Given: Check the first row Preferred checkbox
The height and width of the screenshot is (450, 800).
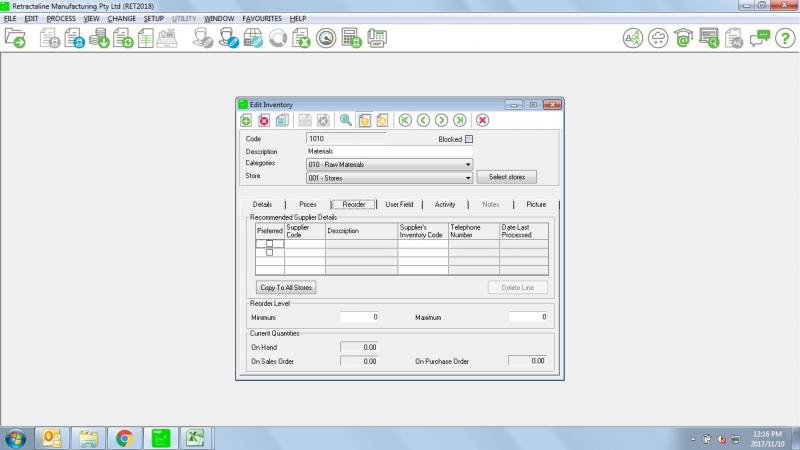Looking at the screenshot, I should click(x=269, y=243).
